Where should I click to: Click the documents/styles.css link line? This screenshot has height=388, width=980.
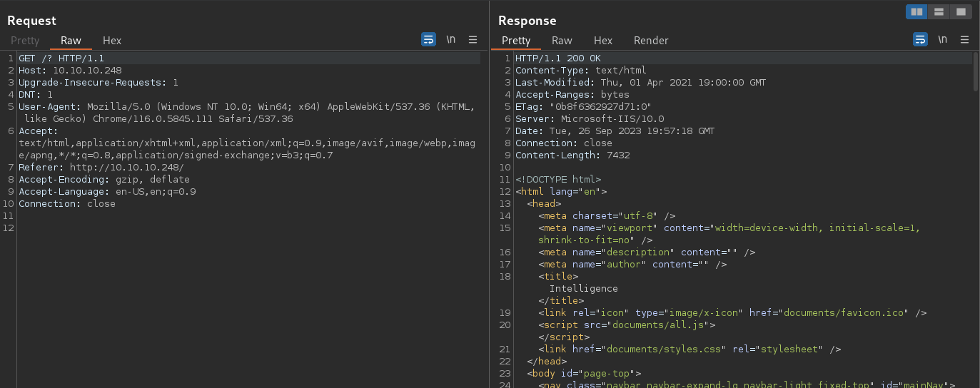click(689, 349)
